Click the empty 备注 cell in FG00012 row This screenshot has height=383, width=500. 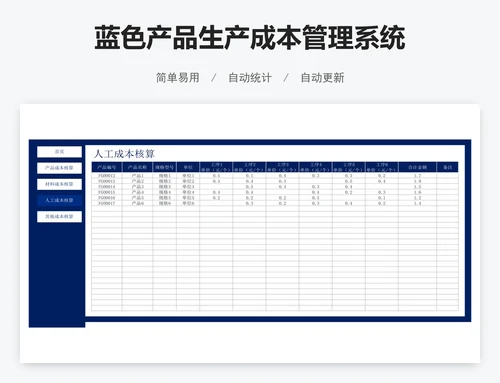448,176
